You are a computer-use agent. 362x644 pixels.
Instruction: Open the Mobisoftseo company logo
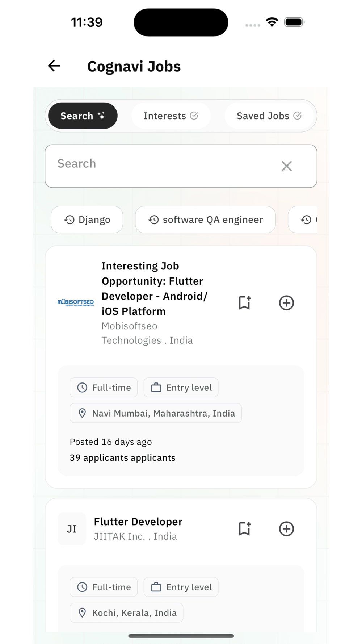(76, 302)
